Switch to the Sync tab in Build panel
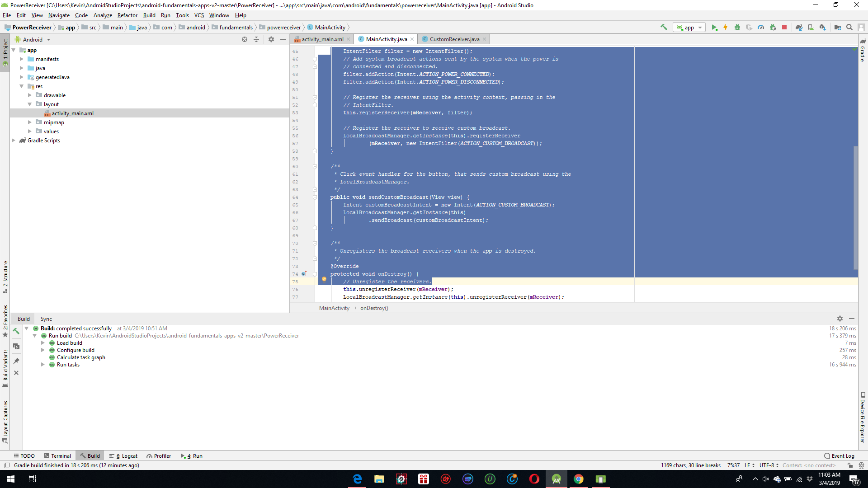Image resolution: width=868 pixels, height=488 pixels. click(46, 319)
